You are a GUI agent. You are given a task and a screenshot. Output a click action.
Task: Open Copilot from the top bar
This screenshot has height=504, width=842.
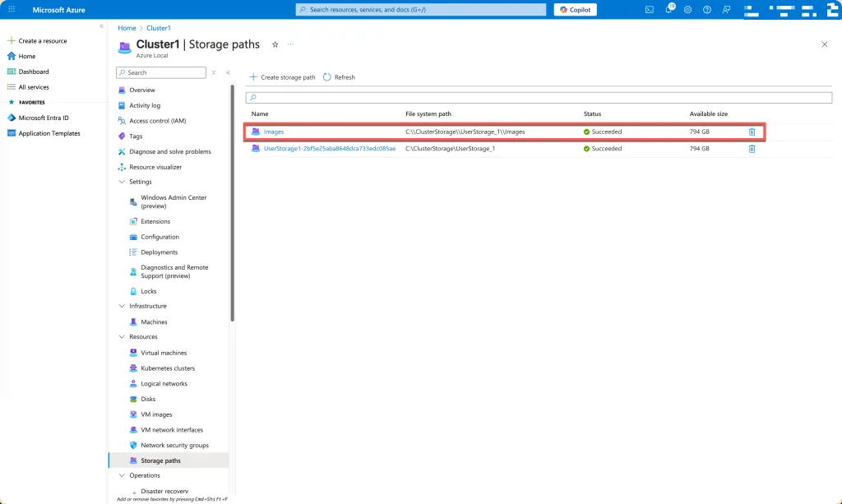point(575,10)
